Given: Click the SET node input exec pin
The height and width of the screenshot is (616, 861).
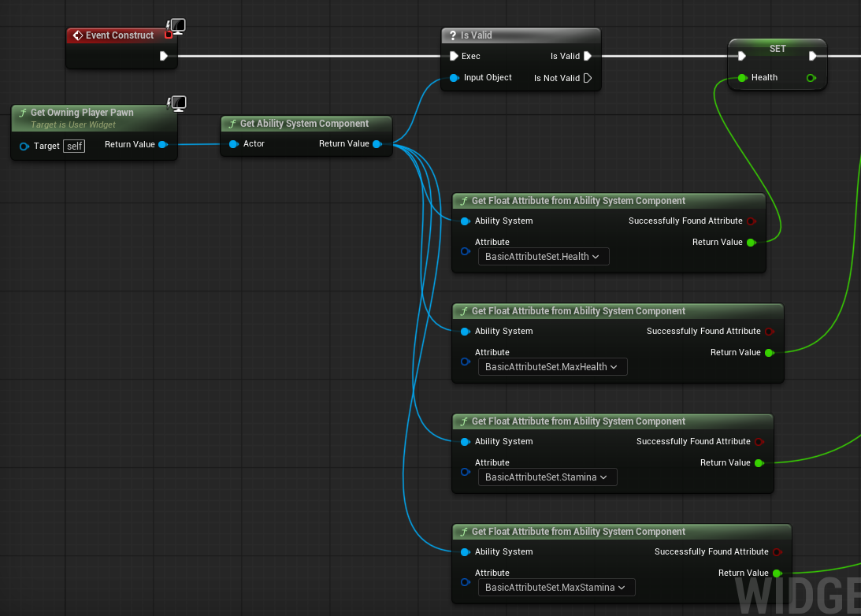Looking at the screenshot, I should [742, 56].
